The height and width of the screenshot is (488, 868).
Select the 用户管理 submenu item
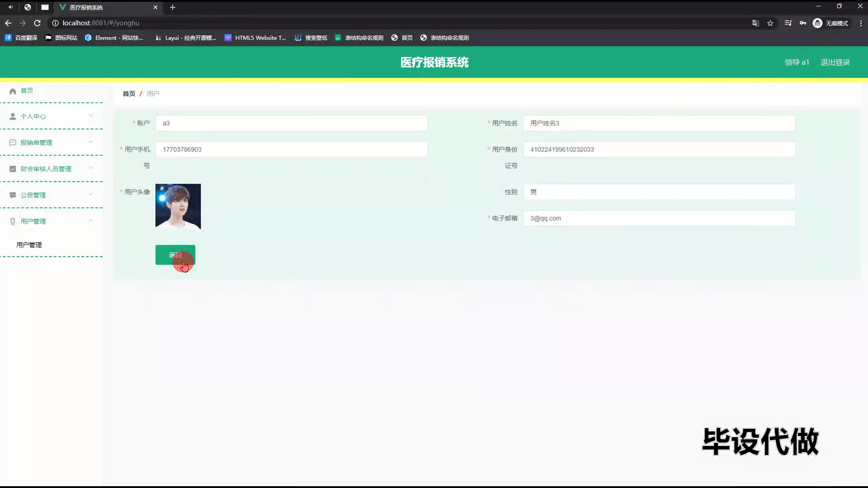click(29, 245)
